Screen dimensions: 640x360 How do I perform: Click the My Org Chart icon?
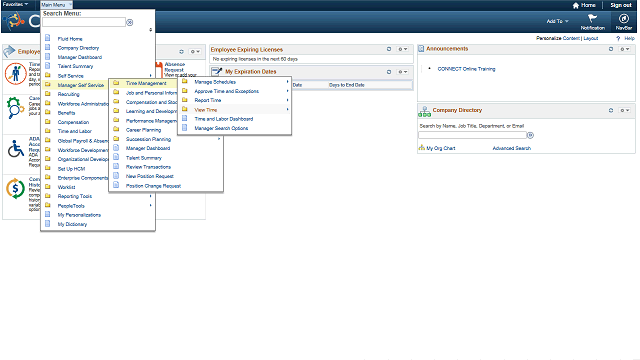(422, 148)
